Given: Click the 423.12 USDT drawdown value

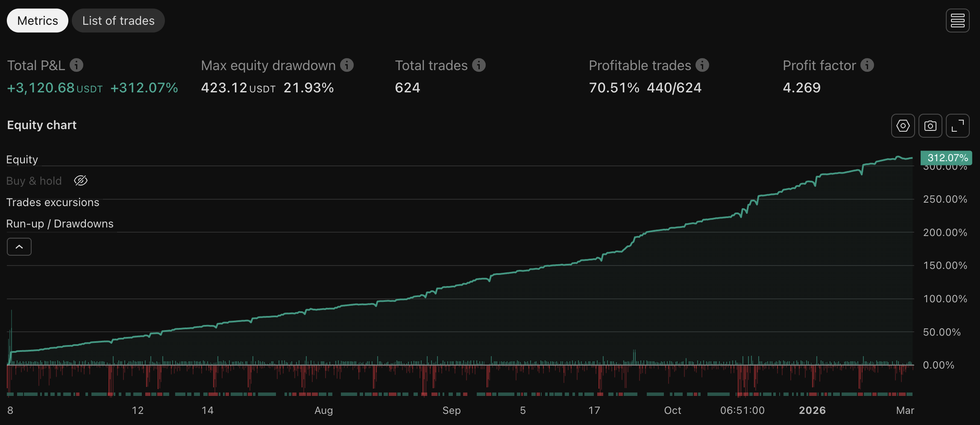Looking at the screenshot, I should pos(238,88).
